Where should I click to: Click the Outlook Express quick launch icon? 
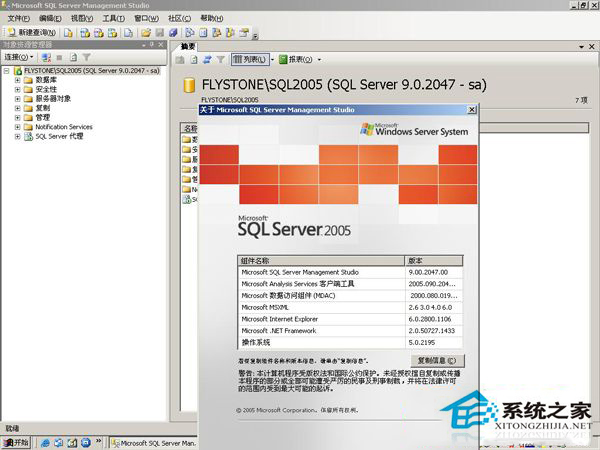pos(59,443)
